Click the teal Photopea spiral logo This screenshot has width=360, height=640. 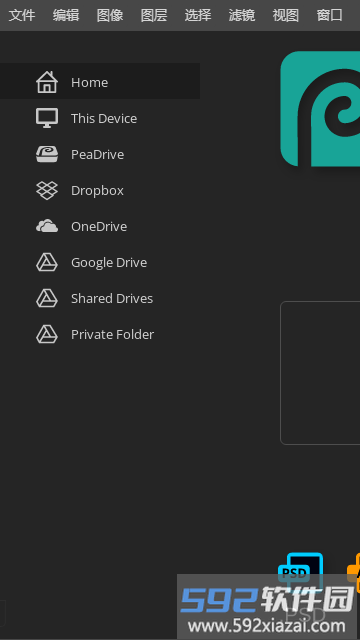click(320, 109)
